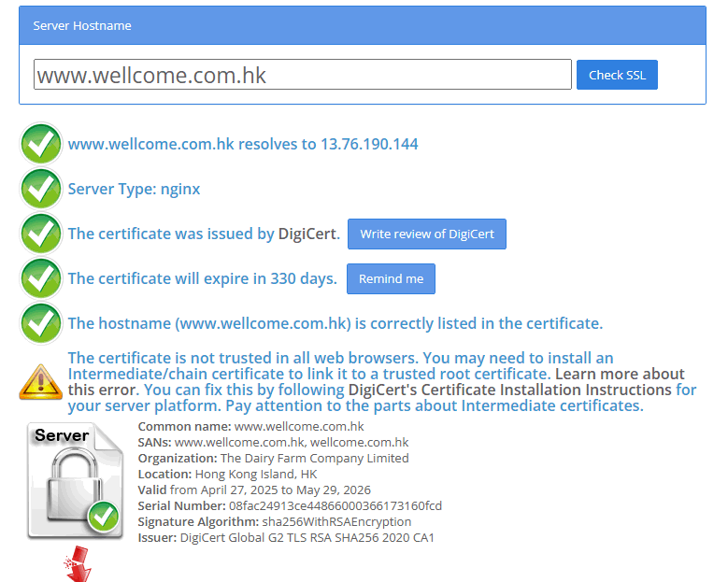728x582 pixels.
Task: Click the SANs line listing wellcome.com.hk
Action: click(x=273, y=442)
